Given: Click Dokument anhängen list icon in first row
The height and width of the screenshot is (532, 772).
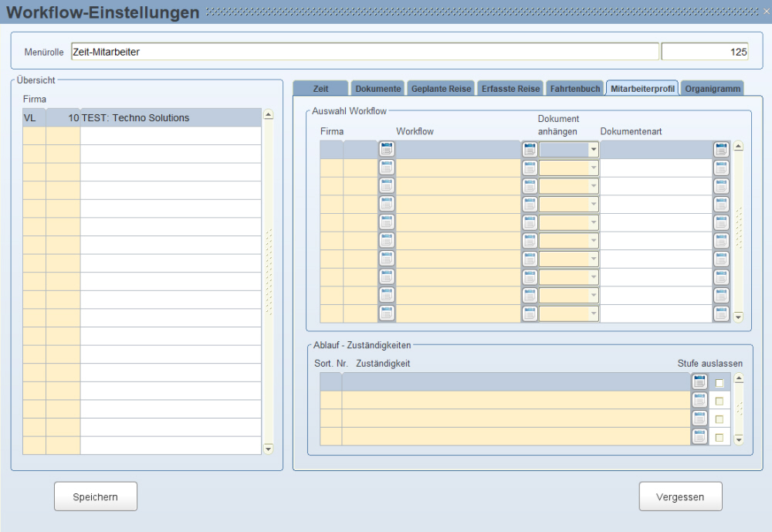Looking at the screenshot, I should tap(530, 149).
